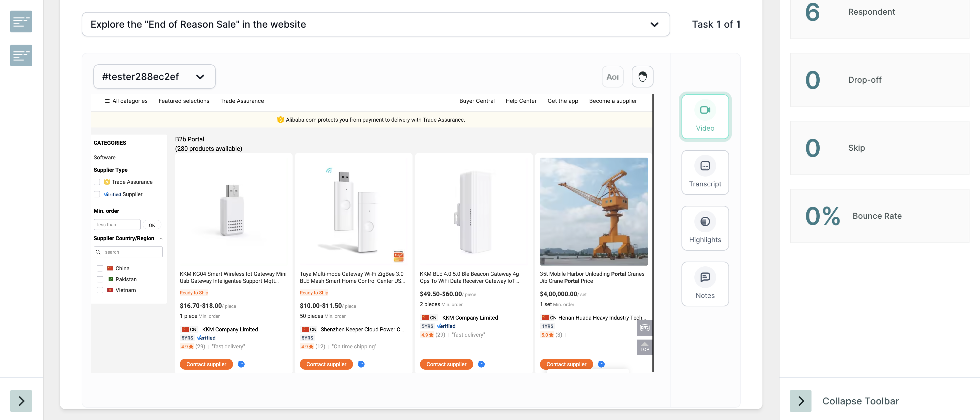Contact supplier for Portal Crane
The width and height of the screenshot is (980, 420).
pyautogui.click(x=566, y=365)
